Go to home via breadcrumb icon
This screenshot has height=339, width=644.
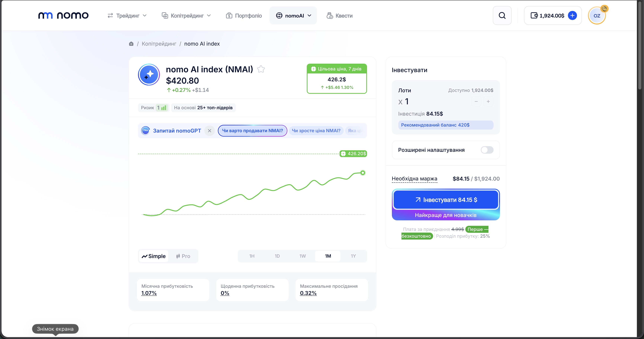[x=131, y=44]
